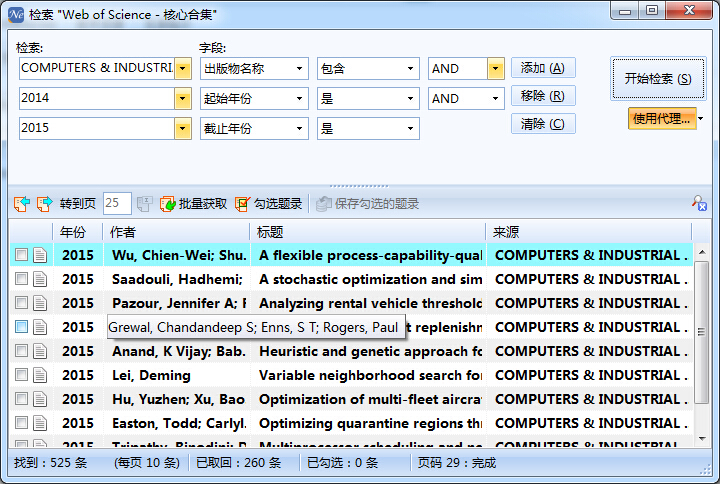Open the document icon for Hu, Yuzhen row
The width and height of the screenshot is (720, 484).
(x=40, y=399)
